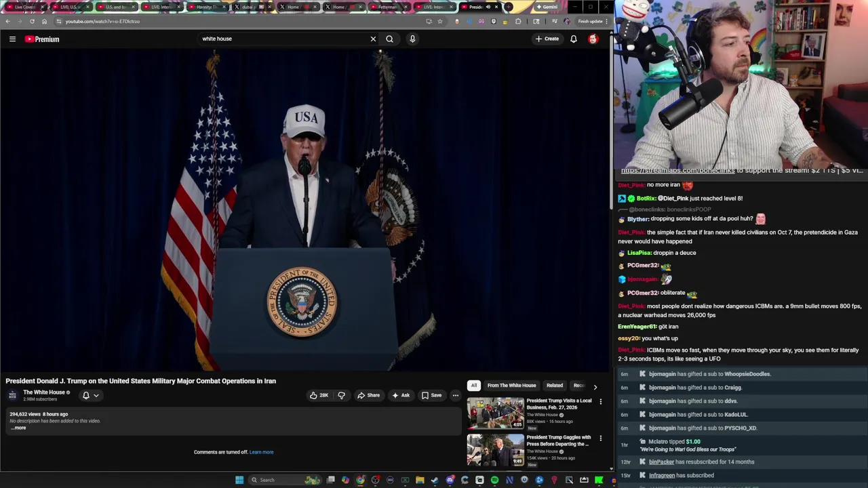Open options for 'Gaggles with Press' video

(x=600, y=439)
